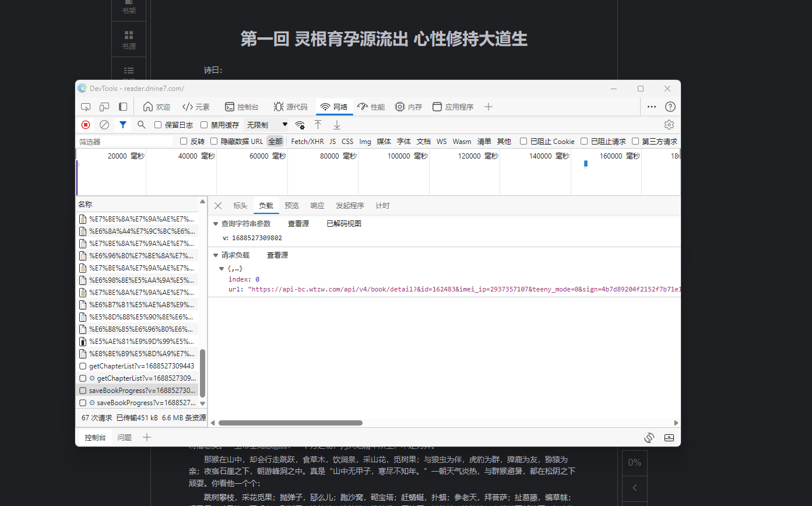Enable the 已阻止 Cookie filter checkbox
812x506 pixels.
[x=524, y=140]
